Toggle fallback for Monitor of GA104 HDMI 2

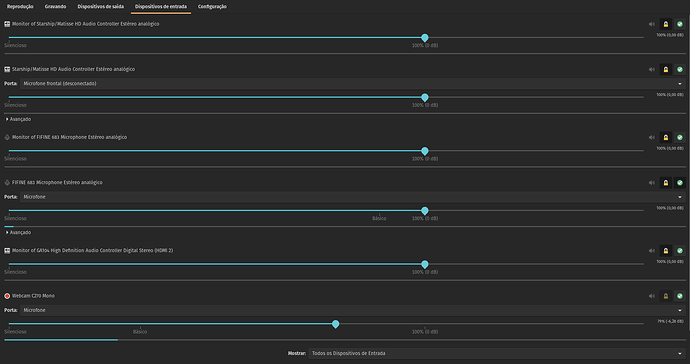point(679,251)
